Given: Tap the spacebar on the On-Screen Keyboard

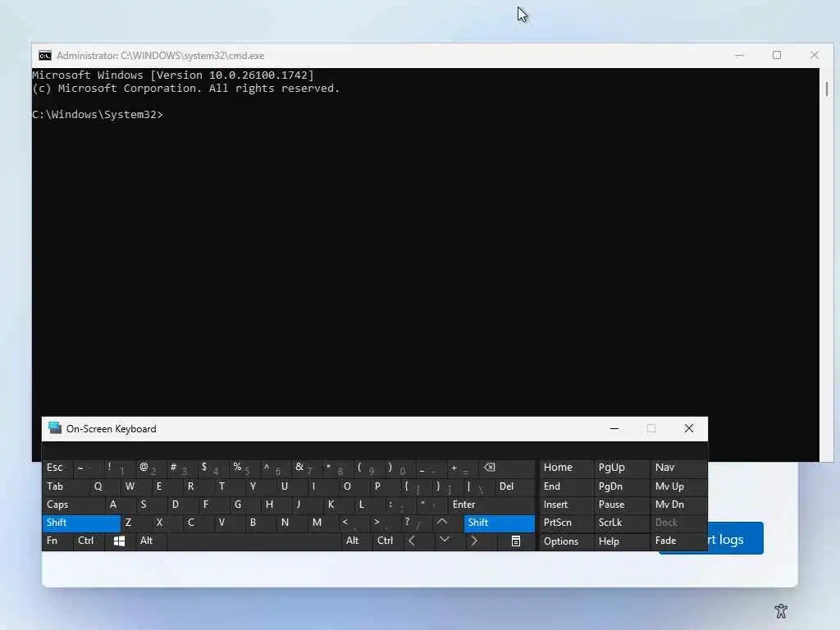Looking at the screenshot, I should (x=254, y=541).
